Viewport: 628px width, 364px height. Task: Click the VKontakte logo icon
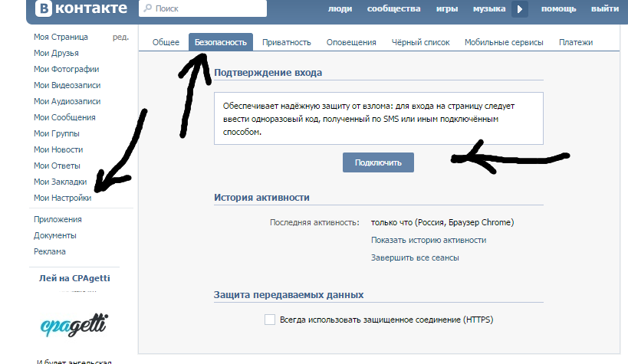point(44,9)
